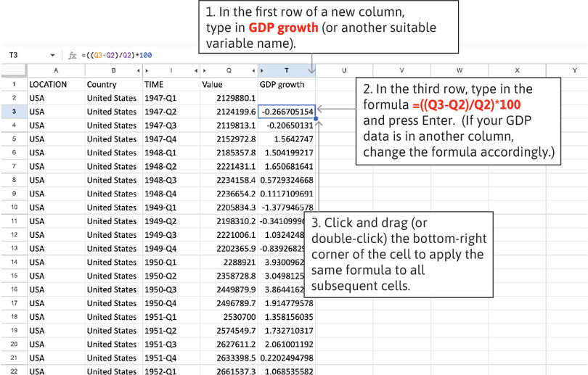Expand hidden columns via left arrow after column Q
588x375 pixels.
[x=253, y=70]
